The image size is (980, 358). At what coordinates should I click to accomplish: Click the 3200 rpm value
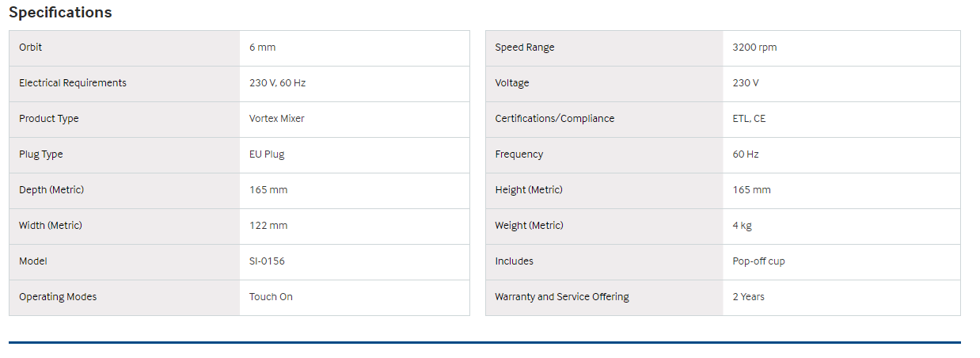click(754, 48)
